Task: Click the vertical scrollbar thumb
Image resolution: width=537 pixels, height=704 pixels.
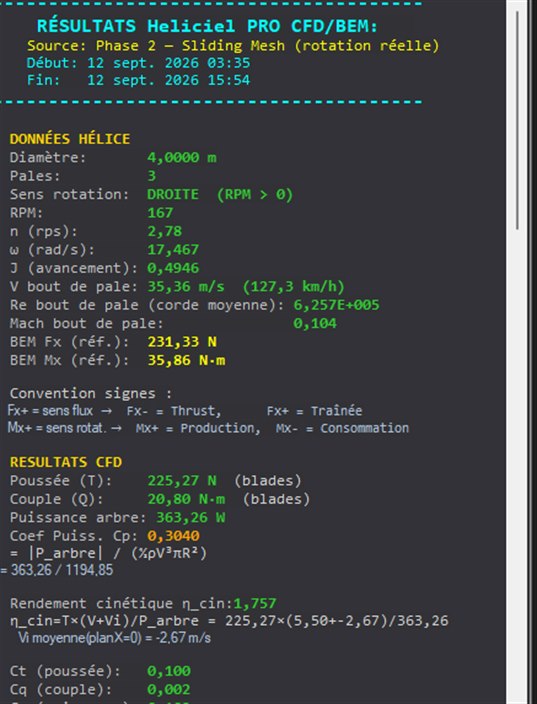Action: coord(517,120)
